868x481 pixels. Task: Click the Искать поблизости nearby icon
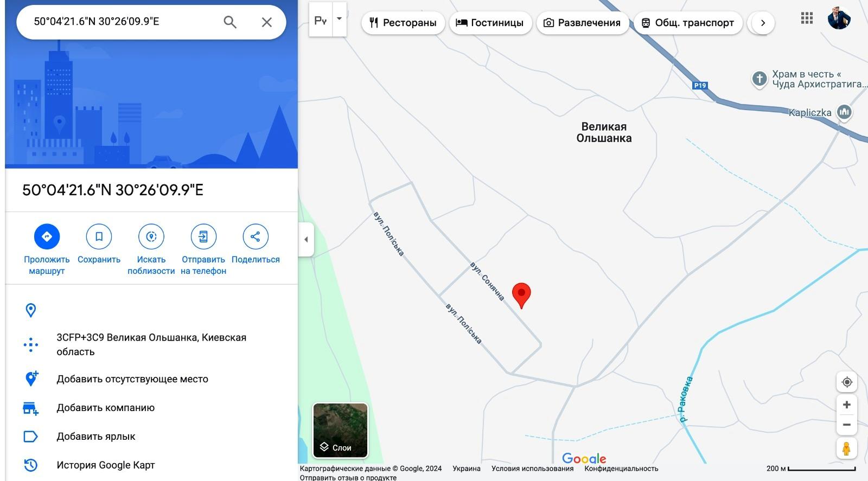point(151,236)
